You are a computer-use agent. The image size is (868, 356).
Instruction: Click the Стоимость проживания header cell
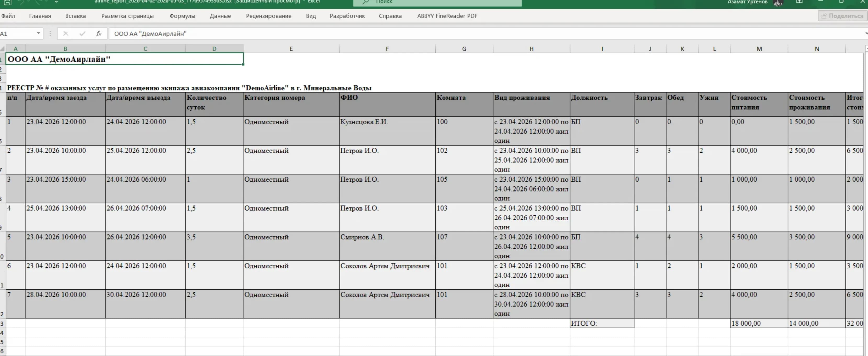(817, 105)
